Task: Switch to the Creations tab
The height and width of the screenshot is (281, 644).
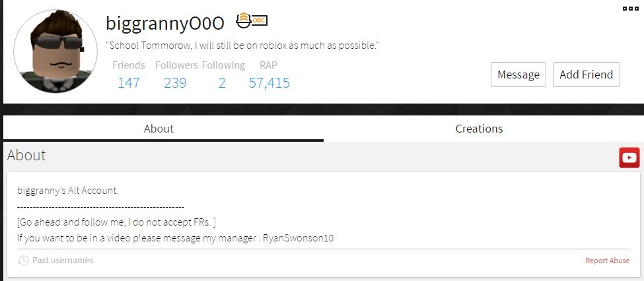Action: click(x=479, y=129)
